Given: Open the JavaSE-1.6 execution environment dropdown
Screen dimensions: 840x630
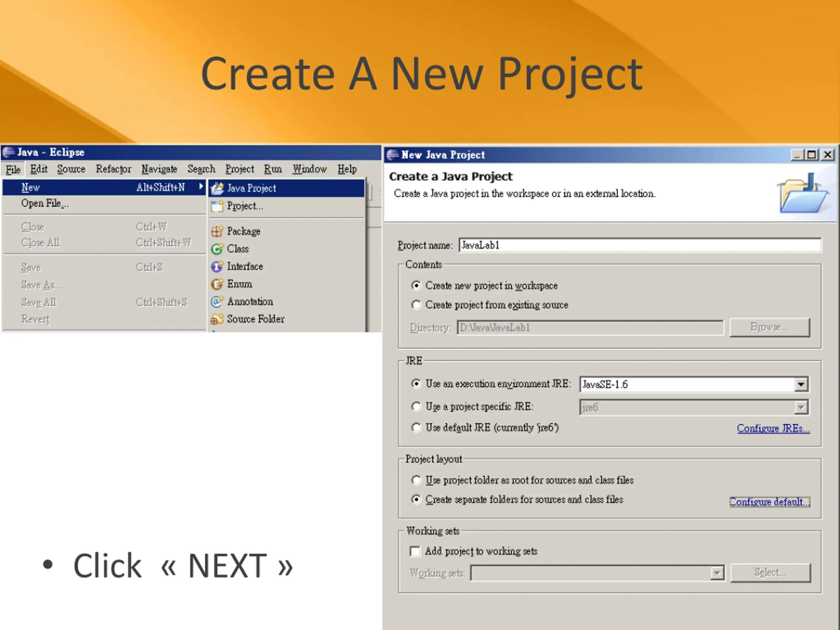Looking at the screenshot, I should (801, 384).
